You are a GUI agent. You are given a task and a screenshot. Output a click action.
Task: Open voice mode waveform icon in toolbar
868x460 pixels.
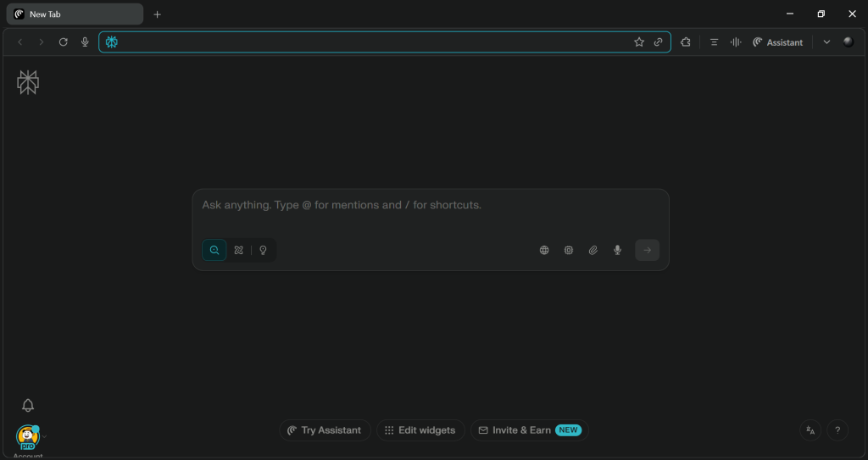(736, 42)
